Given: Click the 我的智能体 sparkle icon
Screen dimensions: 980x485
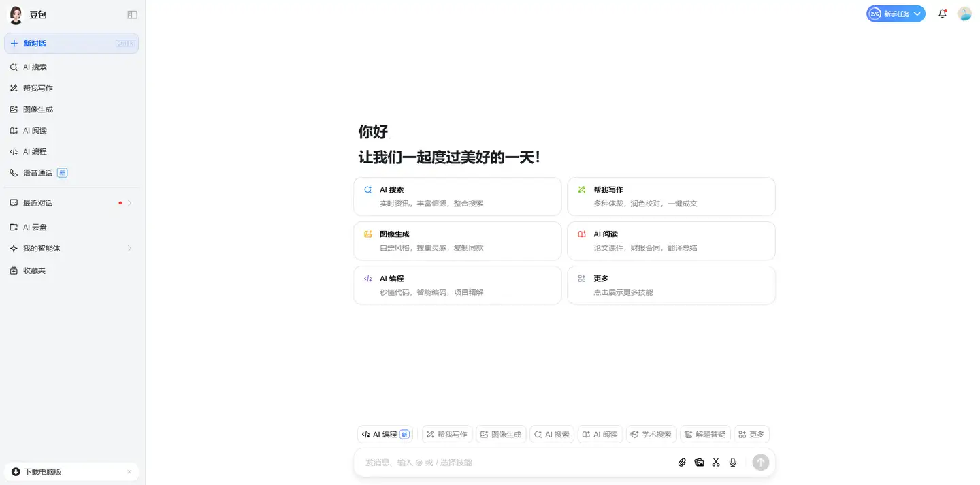Looking at the screenshot, I should [14, 249].
